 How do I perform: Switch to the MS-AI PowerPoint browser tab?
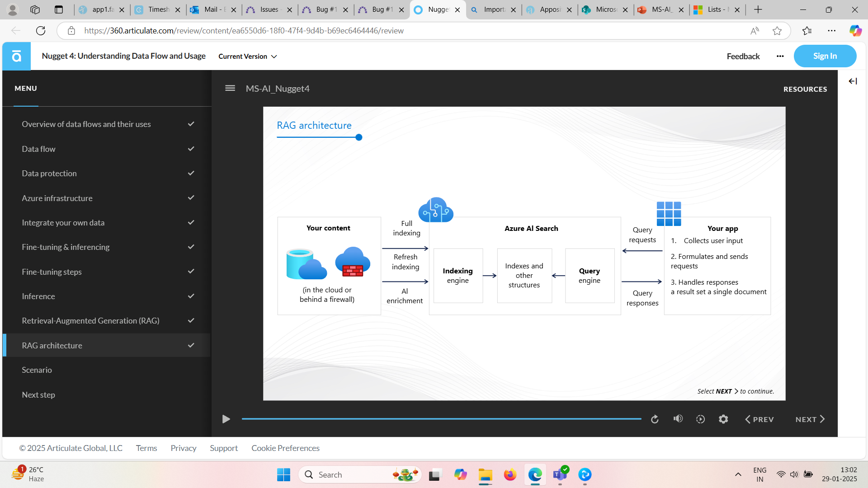661,9
